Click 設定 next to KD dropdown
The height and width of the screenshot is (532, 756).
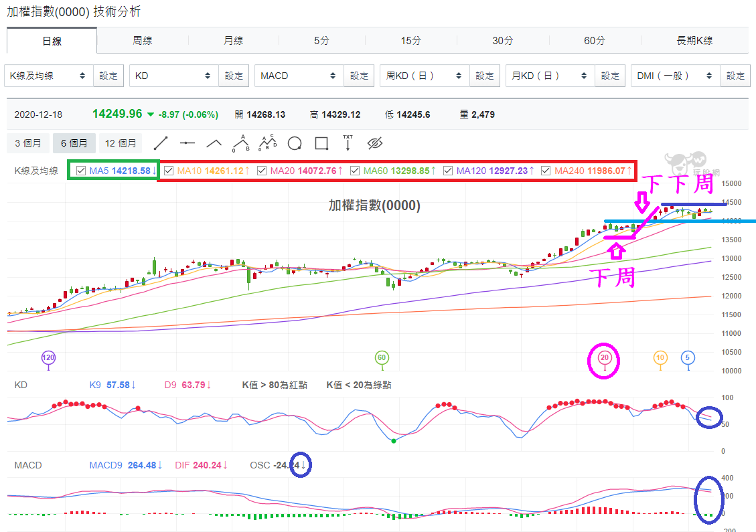[234, 76]
